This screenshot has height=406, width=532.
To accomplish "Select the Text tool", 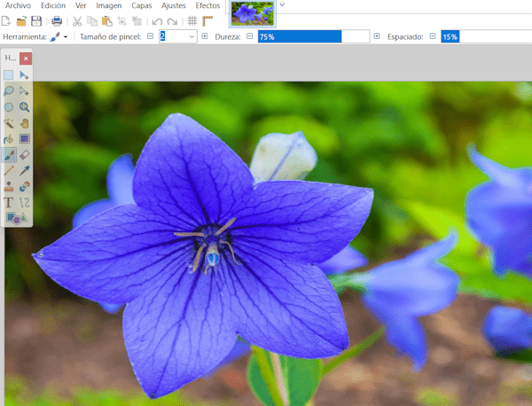I will pos(9,202).
